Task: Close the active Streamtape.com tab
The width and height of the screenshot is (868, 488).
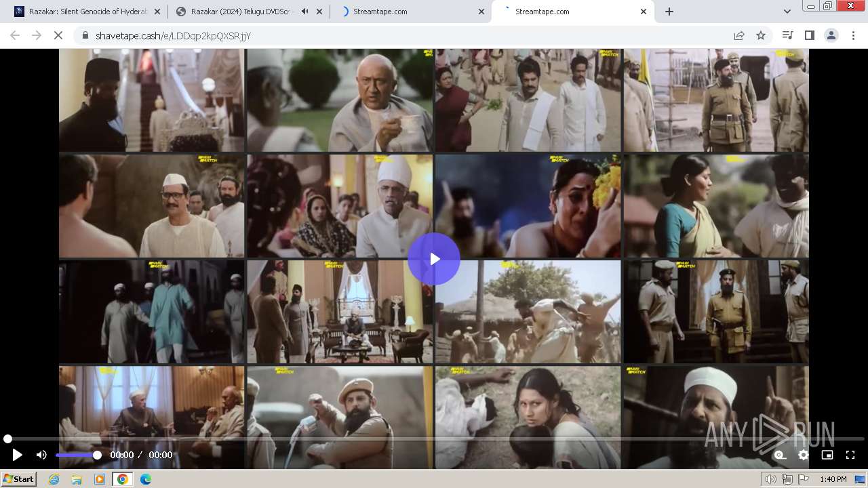Action: 644,12
